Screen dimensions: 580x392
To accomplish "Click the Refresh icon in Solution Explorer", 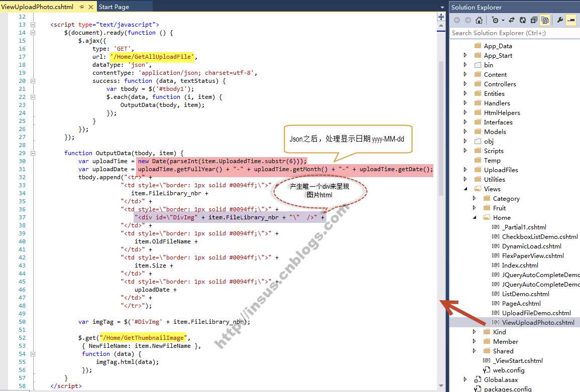I will [x=523, y=20].
